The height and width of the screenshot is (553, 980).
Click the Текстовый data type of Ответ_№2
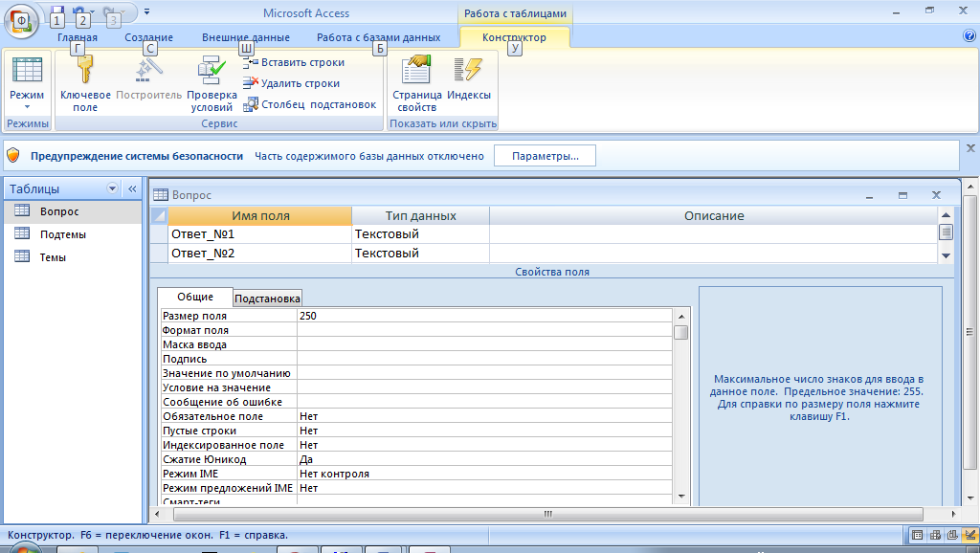(421, 254)
